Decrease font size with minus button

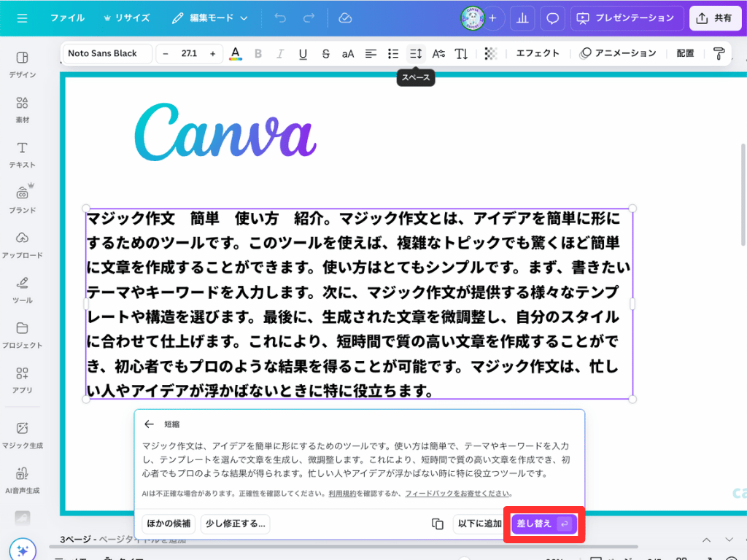pos(166,53)
